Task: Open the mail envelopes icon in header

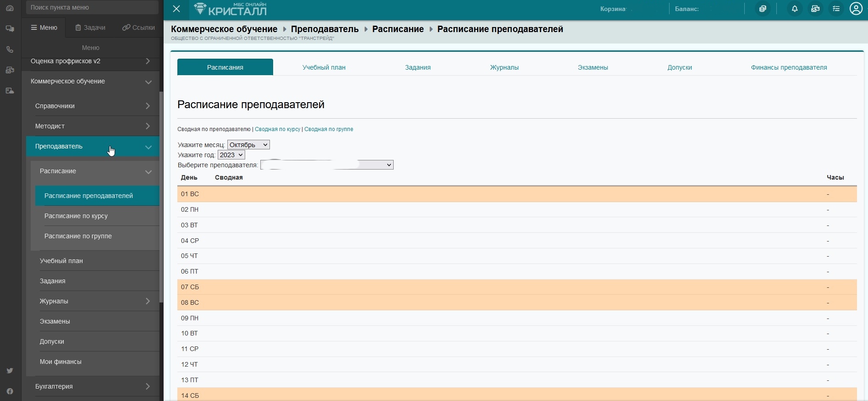Action: (815, 9)
